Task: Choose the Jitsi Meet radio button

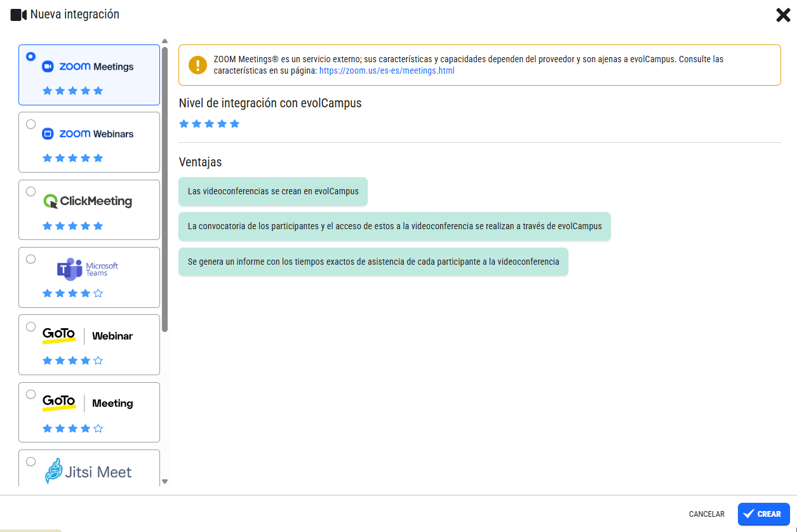Action: tap(30, 462)
